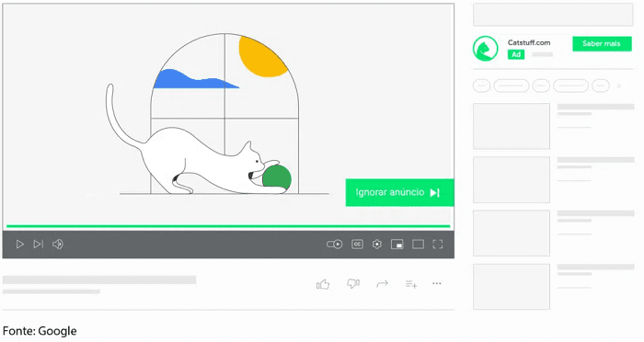The height and width of the screenshot is (342, 644).
Task: Mute audio with the speaker icon
Action: (x=58, y=245)
